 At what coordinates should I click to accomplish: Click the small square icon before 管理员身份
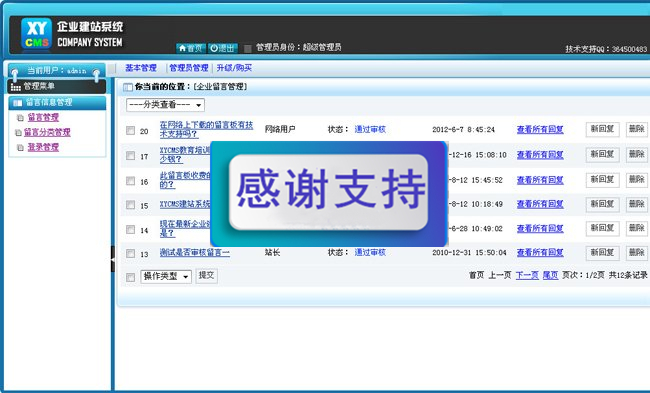(x=247, y=49)
